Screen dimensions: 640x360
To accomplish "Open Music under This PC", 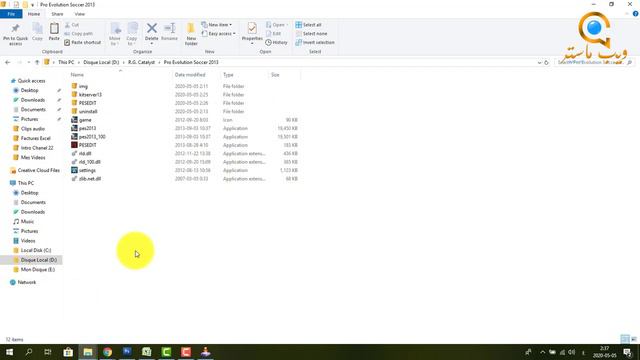I will 24,222.
